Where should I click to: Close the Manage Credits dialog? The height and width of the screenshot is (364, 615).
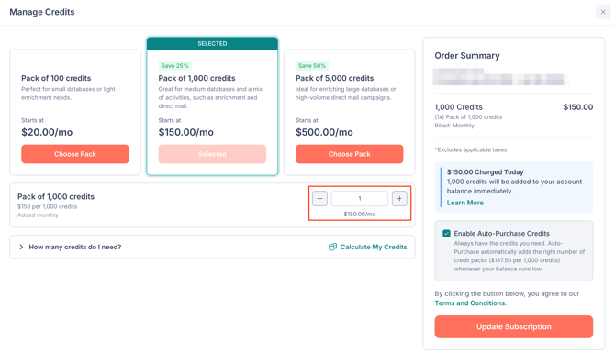[x=603, y=12]
